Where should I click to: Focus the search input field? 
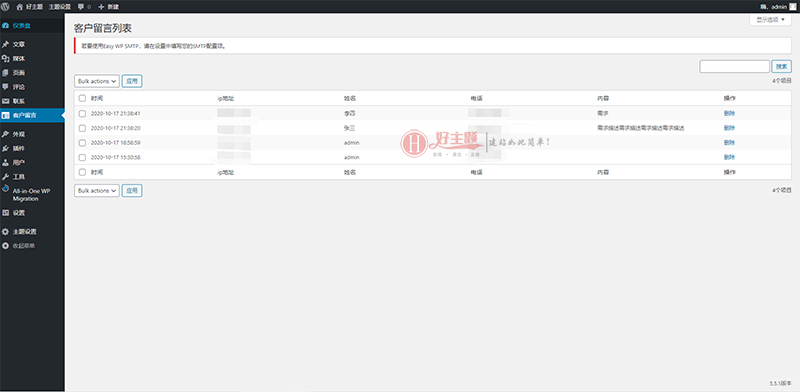[734, 66]
